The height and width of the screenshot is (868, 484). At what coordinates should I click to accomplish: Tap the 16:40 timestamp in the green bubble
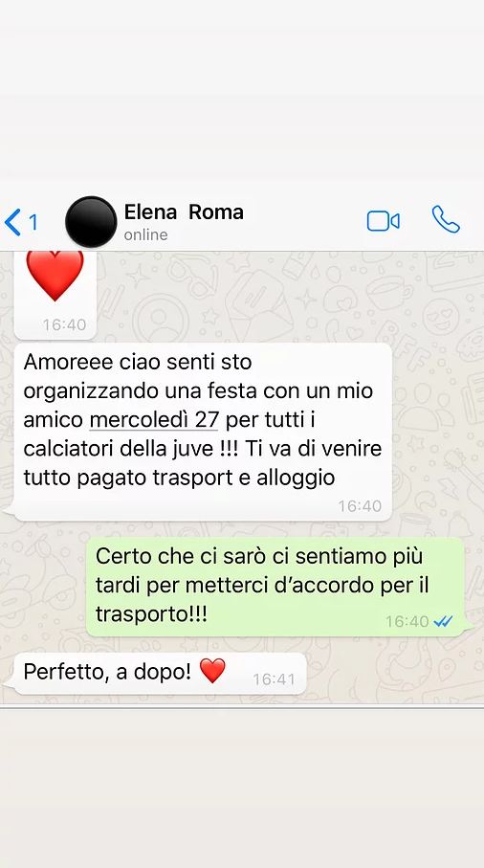coord(407,622)
